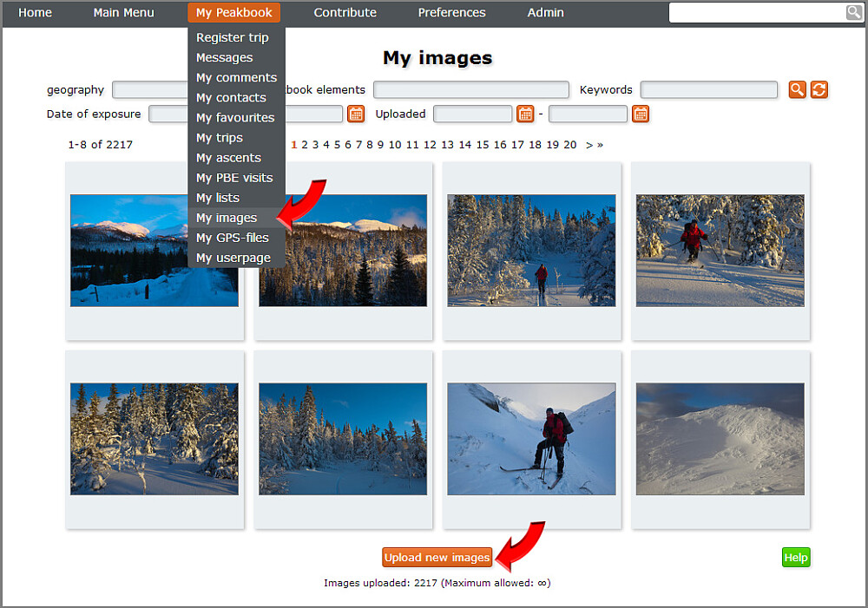Image resolution: width=868 pixels, height=608 pixels.
Task: Go to page 20 of images
Action: point(569,145)
